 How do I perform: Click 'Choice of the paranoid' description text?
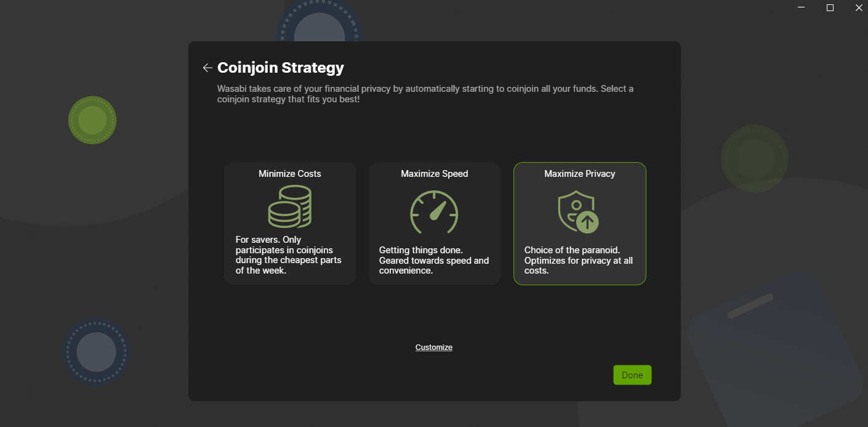[579, 260]
